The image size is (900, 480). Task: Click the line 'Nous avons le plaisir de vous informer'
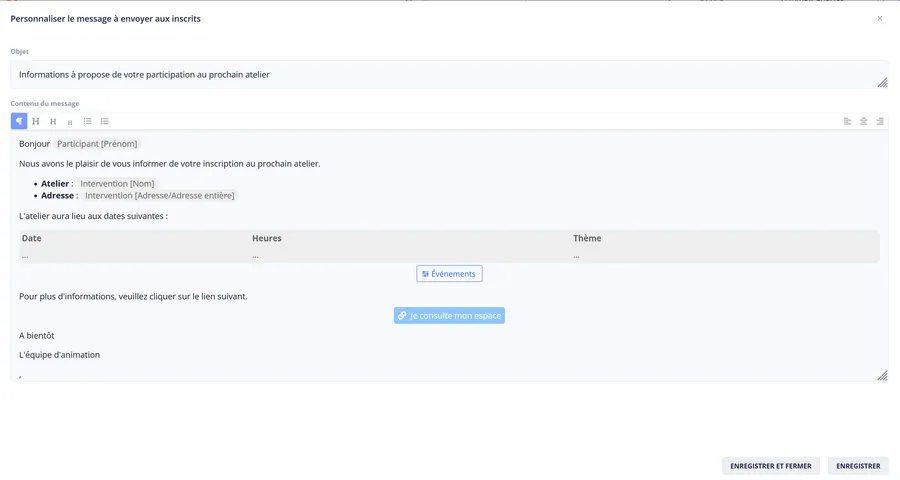click(170, 164)
